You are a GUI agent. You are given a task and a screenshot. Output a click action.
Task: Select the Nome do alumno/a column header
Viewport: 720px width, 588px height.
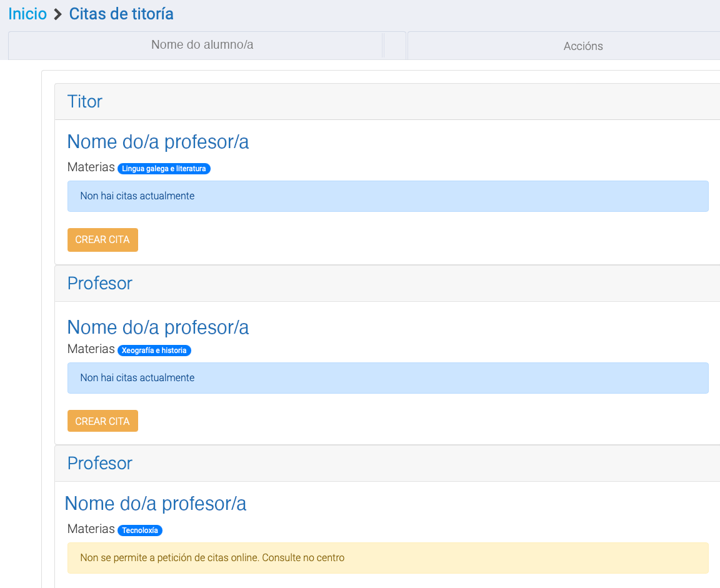pos(202,45)
